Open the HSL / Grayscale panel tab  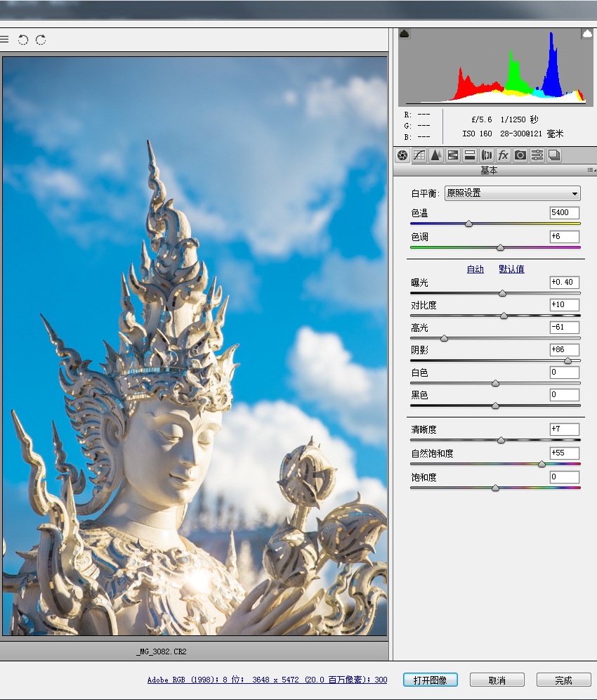(x=453, y=155)
